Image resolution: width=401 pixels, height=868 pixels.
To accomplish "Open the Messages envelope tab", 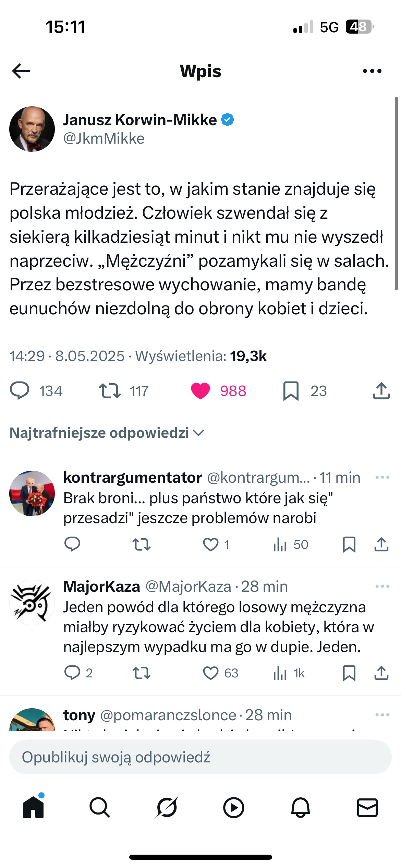I will [x=367, y=808].
